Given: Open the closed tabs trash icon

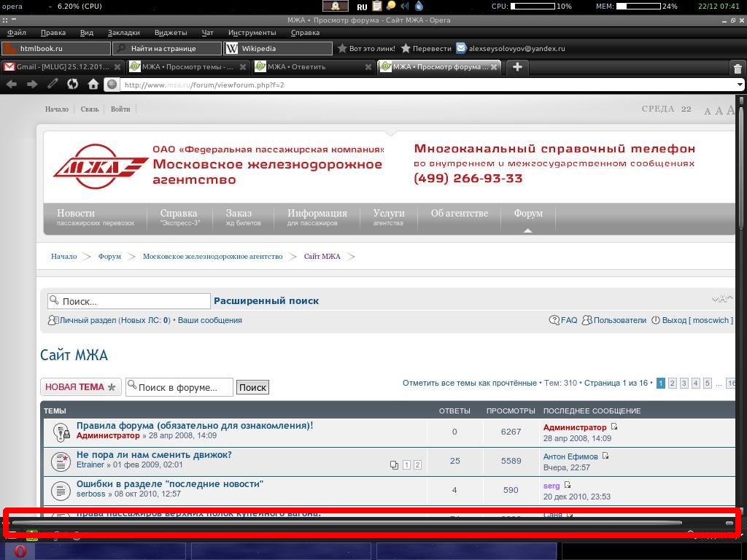Looking at the screenshot, I should tap(737, 69).
